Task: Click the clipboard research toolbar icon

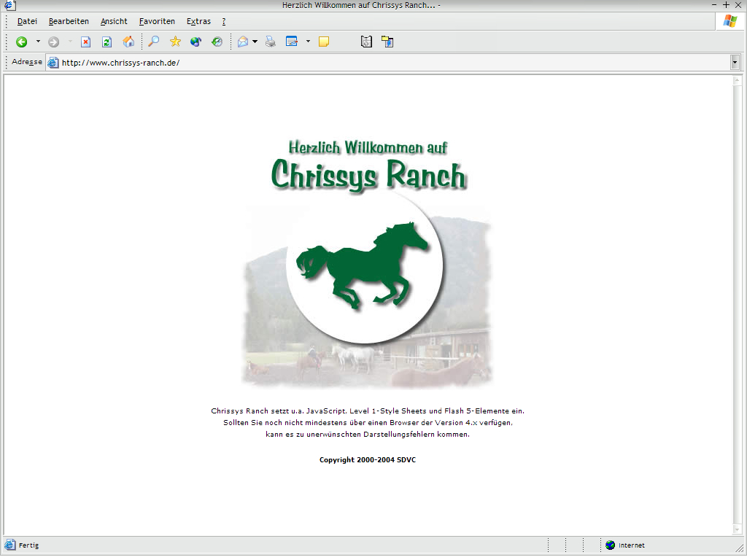Action: tap(366, 42)
